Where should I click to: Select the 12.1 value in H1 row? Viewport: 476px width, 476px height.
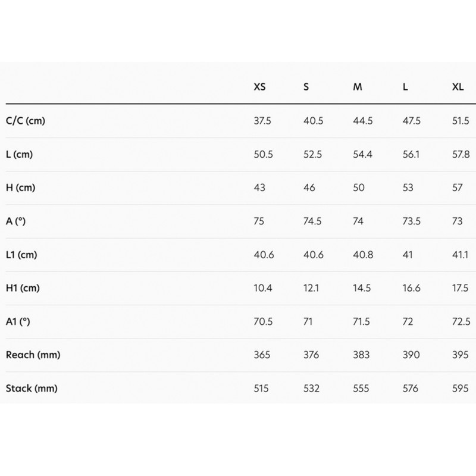[x=311, y=288]
